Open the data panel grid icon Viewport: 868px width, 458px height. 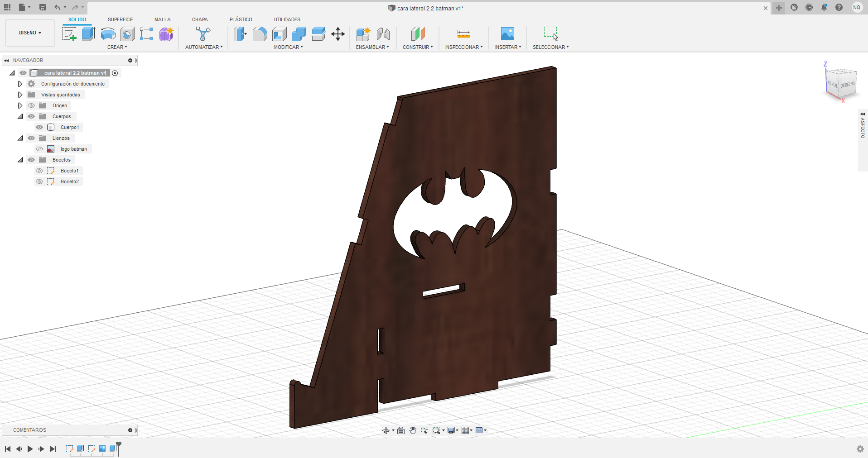[x=7, y=7]
